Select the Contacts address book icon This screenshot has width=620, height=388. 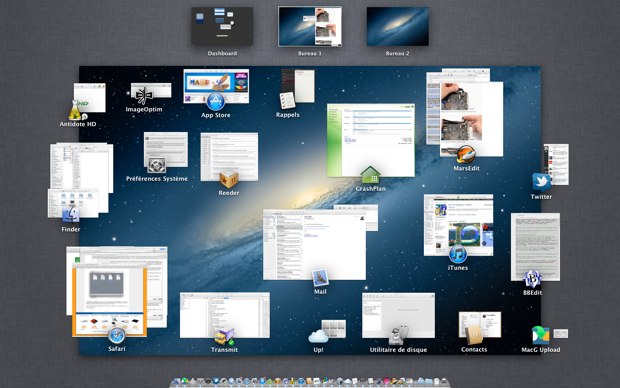point(474,336)
